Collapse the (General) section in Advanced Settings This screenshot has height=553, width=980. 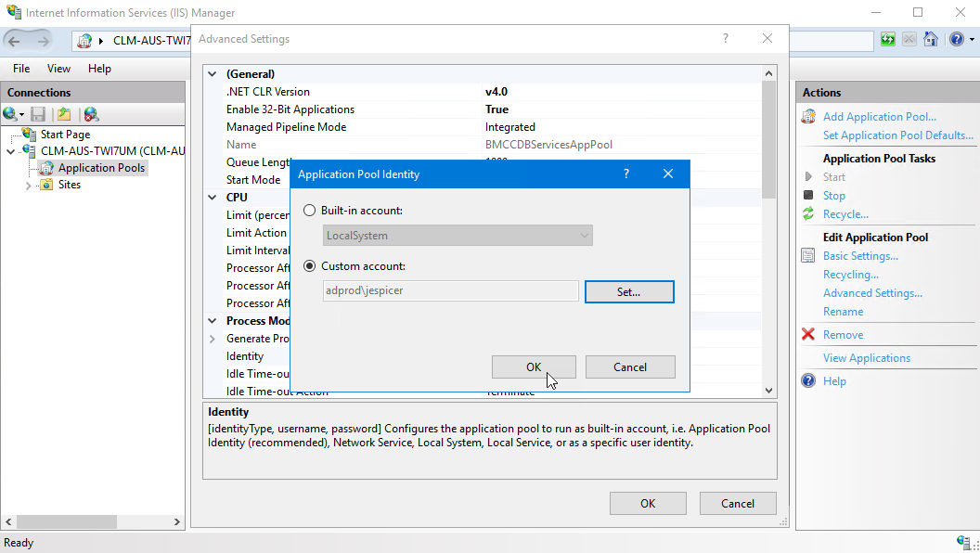pos(213,74)
